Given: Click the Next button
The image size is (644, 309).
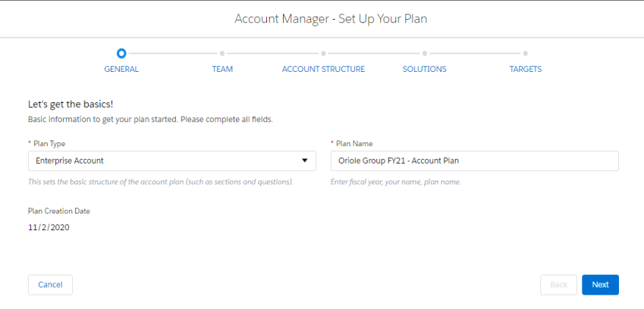Looking at the screenshot, I should click(600, 285).
